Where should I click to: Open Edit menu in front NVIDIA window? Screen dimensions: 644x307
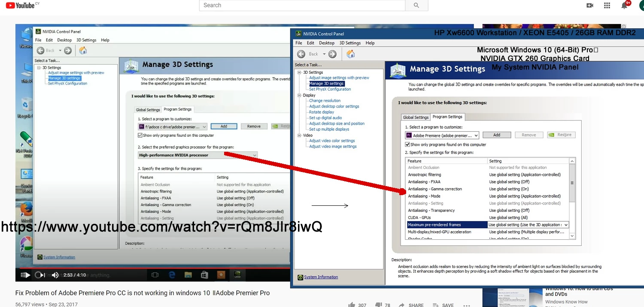coord(310,43)
